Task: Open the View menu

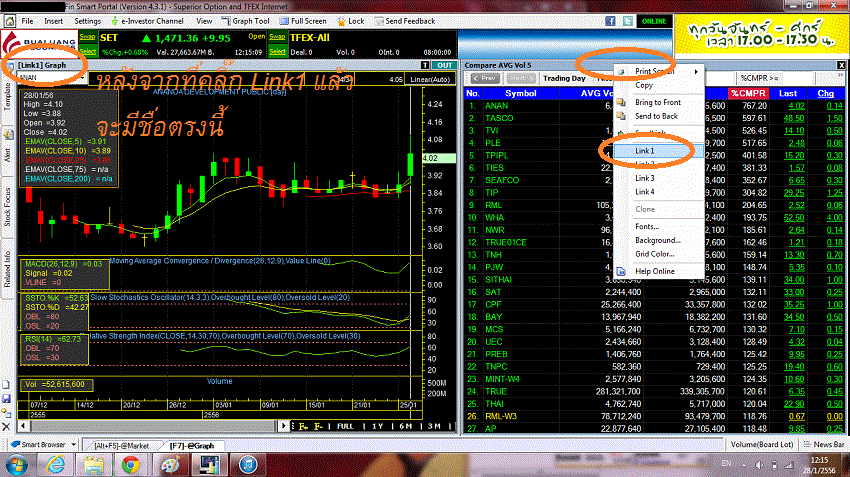Action: pos(204,21)
